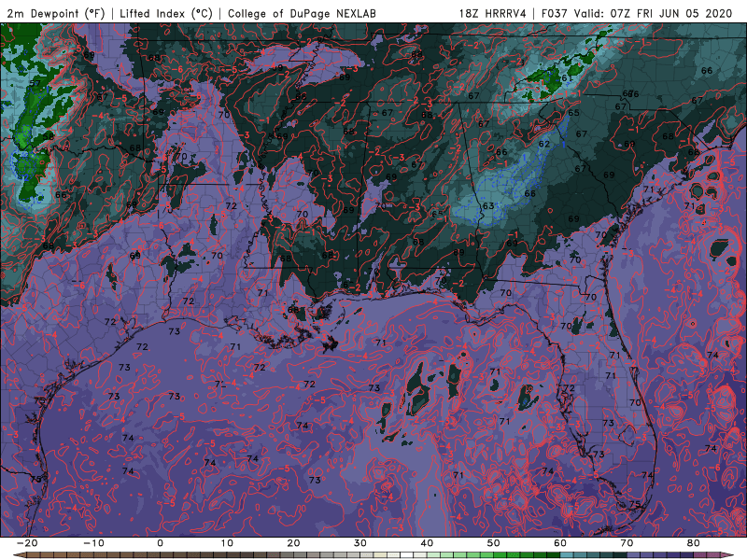Click the 20 label on the color scale
The height and width of the screenshot is (560, 747).
click(x=293, y=543)
